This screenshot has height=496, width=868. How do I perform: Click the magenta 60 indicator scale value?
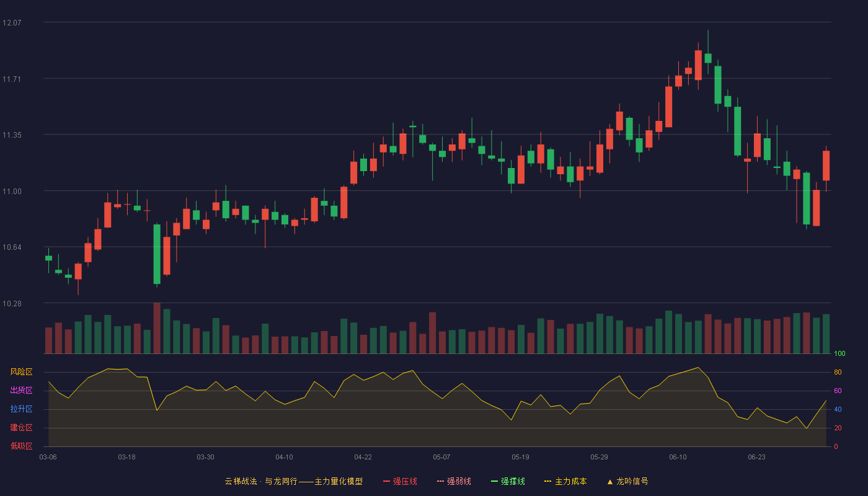point(838,391)
